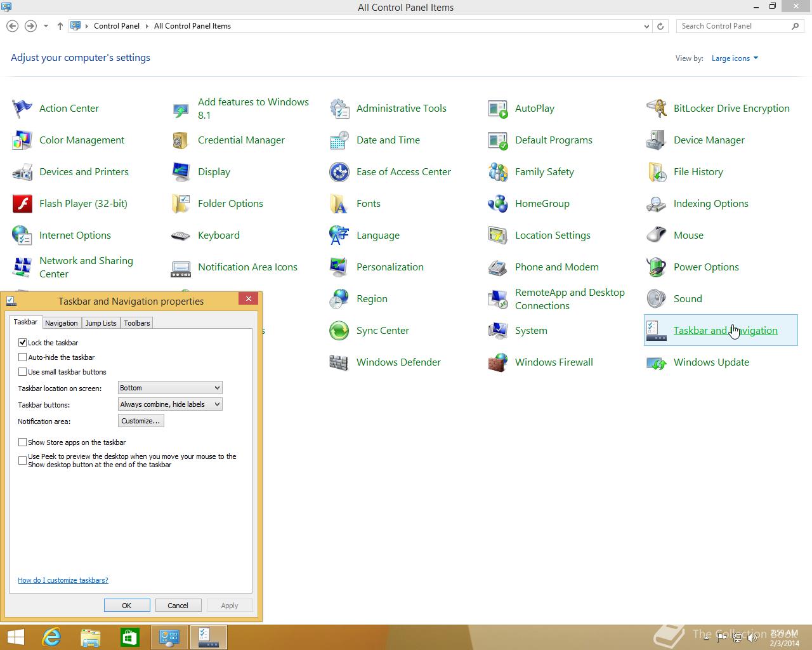This screenshot has width=812, height=650.
Task: Click the Date and Time icon
Action: (x=339, y=140)
